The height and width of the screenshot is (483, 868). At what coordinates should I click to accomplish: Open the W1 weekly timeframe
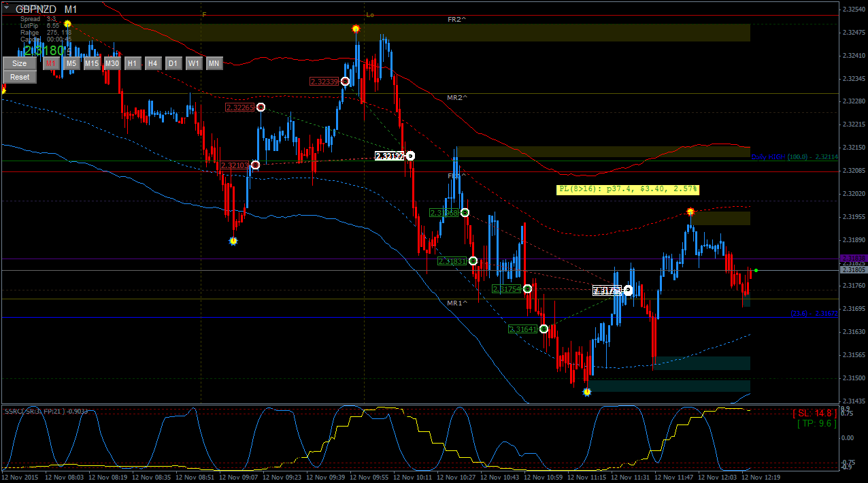coord(194,63)
